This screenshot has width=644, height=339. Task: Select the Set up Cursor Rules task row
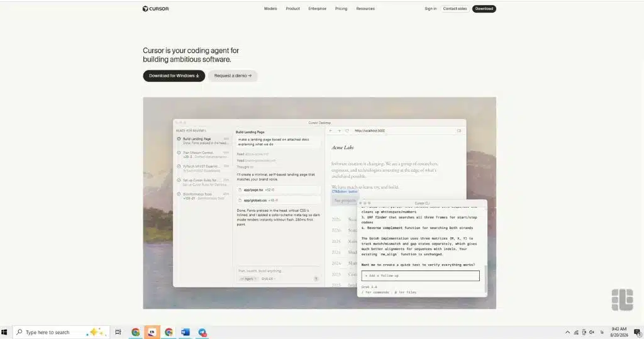pos(203,182)
